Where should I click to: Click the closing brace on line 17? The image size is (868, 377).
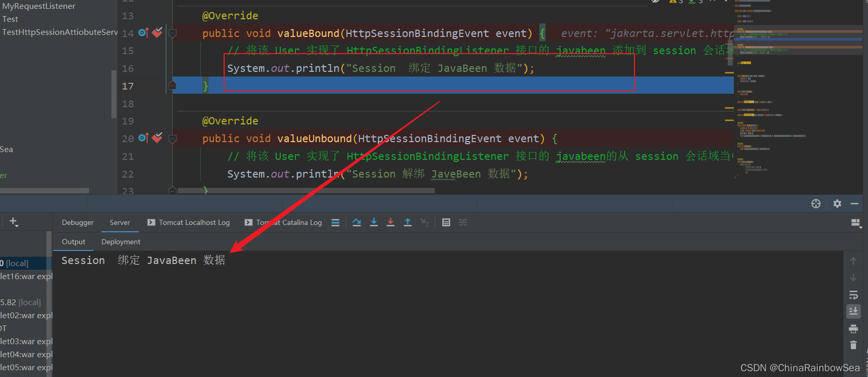pyautogui.click(x=205, y=86)
